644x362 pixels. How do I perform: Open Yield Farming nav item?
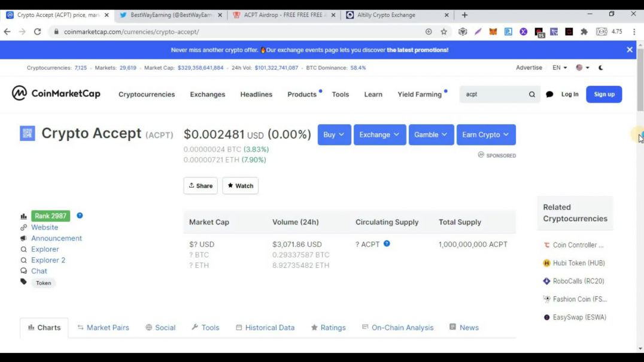click(420, 94)
